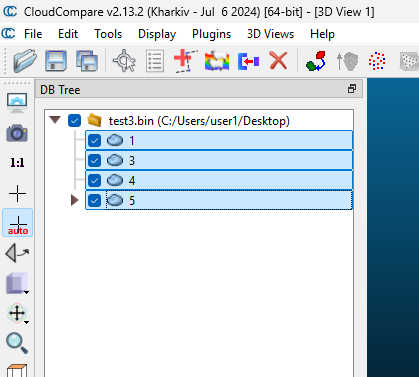This screenshot has height=377, width=419.
Task: Click the red-blue dotted subsample icon
Action: 377,61
